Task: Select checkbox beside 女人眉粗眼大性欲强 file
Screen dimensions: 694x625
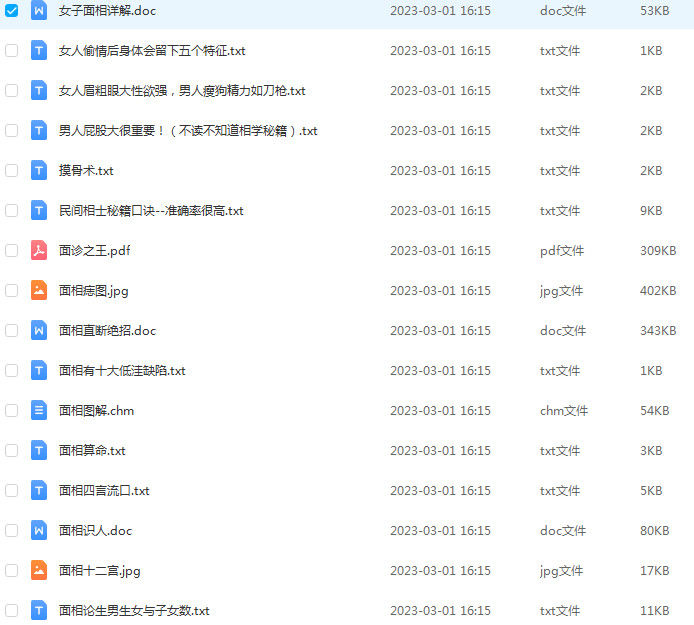Action: [12, 91]
